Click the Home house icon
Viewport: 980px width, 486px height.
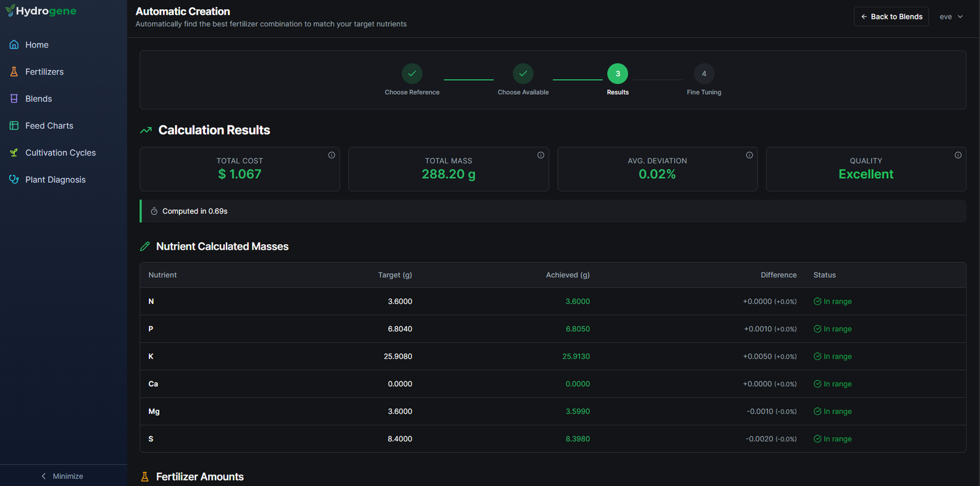coord(14,45)
